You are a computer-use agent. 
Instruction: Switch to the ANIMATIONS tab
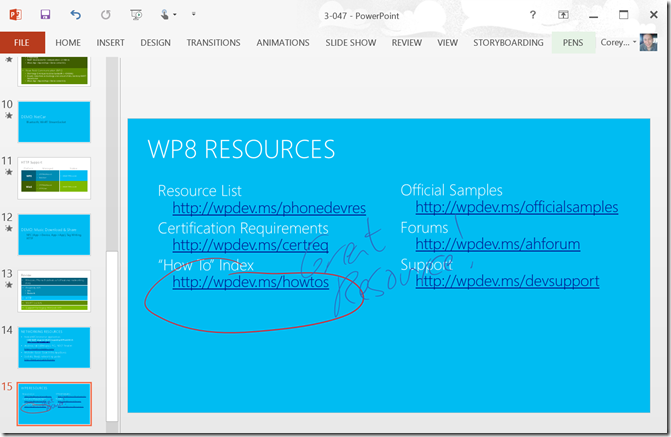click(x=283, y=43)
